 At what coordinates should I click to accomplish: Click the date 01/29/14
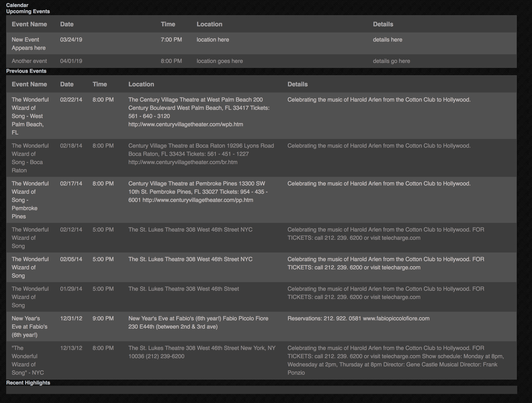[x=71, y=289]
